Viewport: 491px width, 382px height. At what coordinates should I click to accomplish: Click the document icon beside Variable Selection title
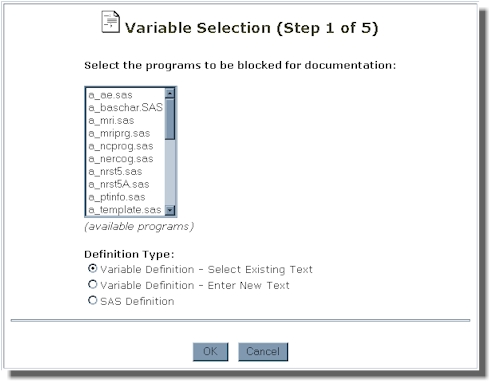coord(110,22)
